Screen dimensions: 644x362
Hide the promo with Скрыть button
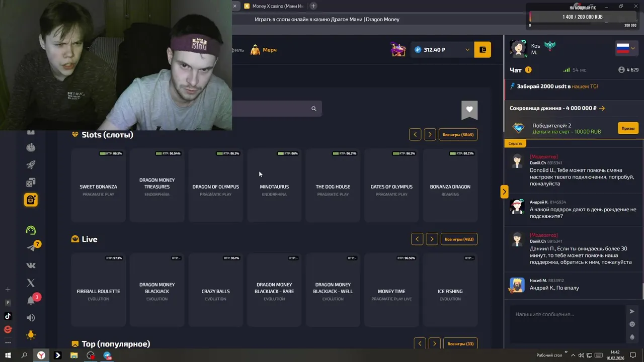pyautogui.click(x=515, y=143)
